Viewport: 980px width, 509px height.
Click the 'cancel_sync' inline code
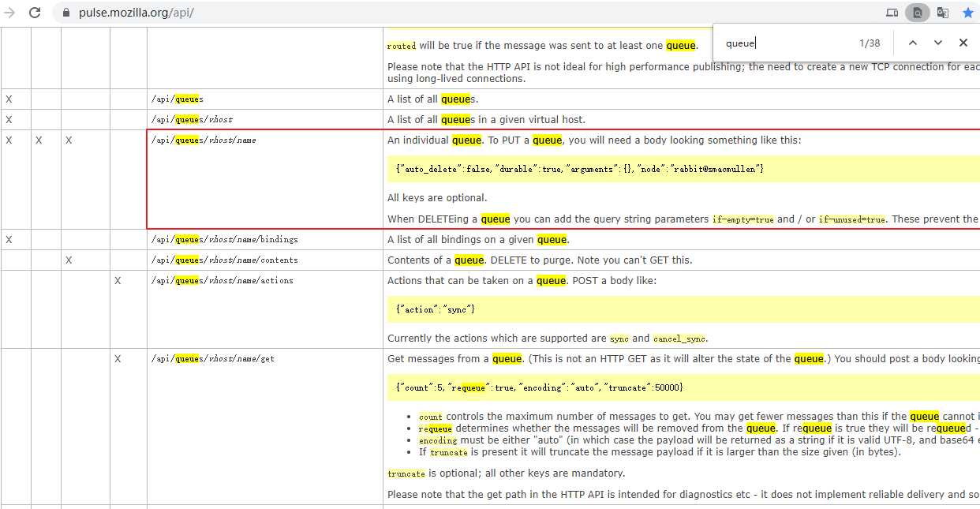tap(679, 339)
